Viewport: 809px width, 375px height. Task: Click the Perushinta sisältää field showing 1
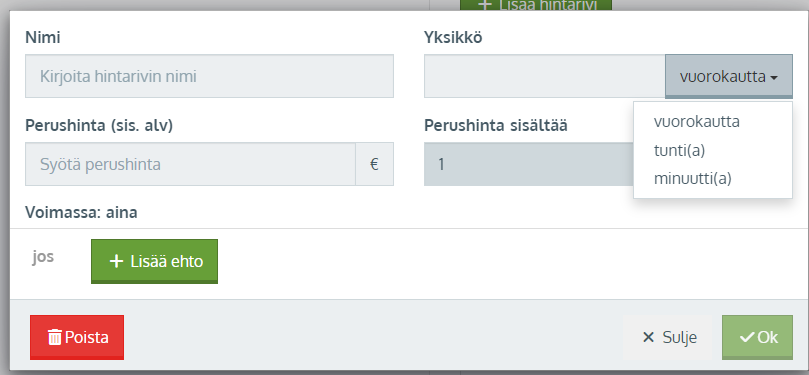click(529, 164)
